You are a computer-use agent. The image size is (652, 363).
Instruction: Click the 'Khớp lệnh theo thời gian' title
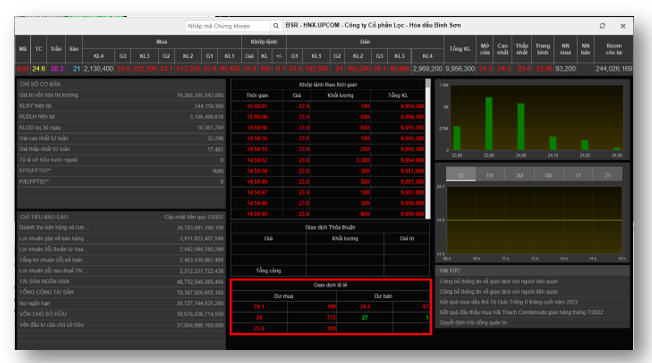[328, 84]
